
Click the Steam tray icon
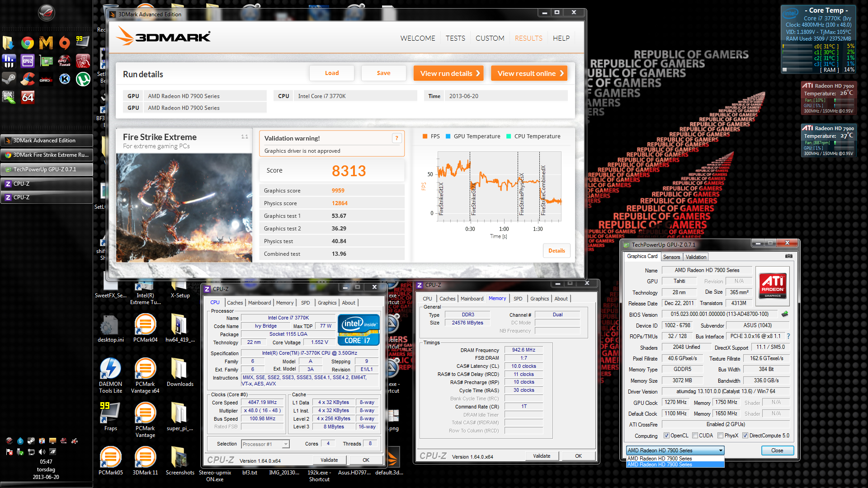tap(31, 441)
